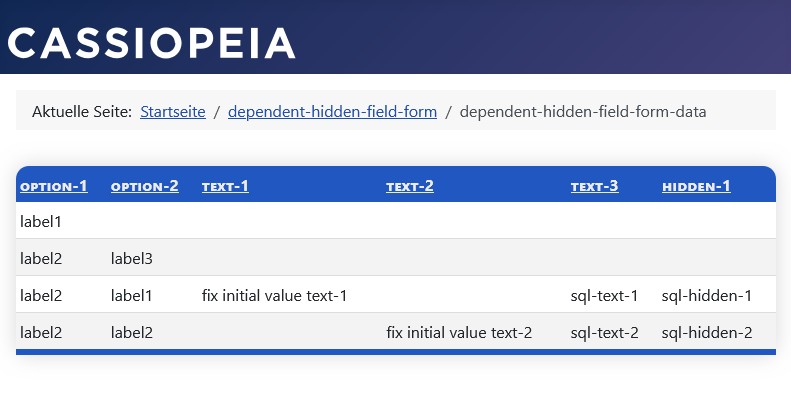Click the sql-hidden-2 cell
This screenshot has height=411, width=791.
707,332
